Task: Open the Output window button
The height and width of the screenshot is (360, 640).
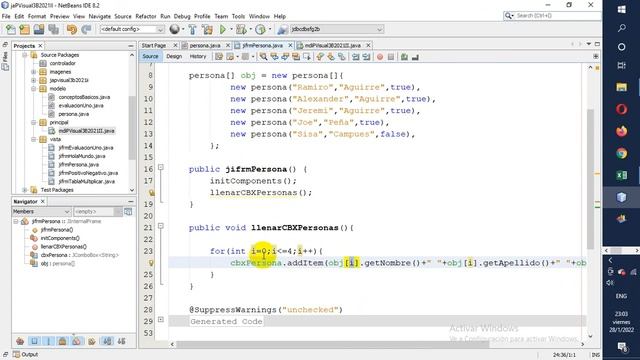Action: [25, 354]
